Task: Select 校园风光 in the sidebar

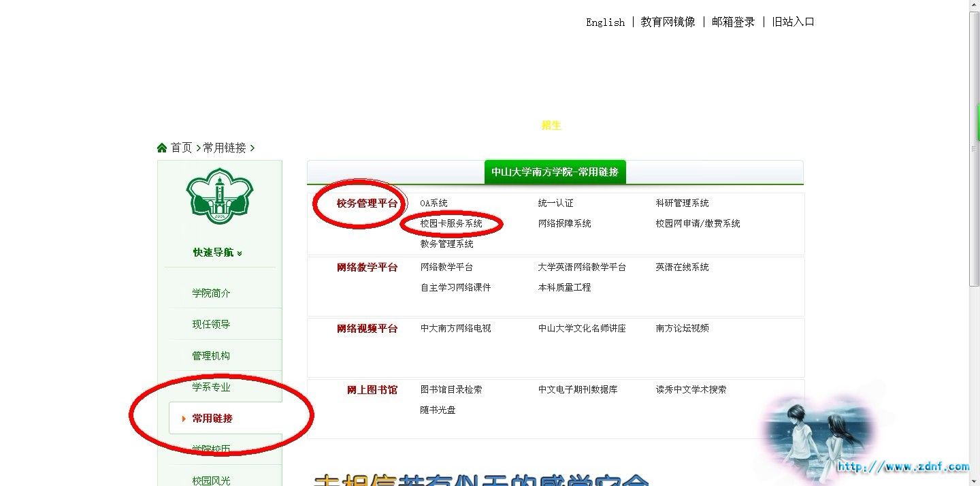Action: click(211, 481)
